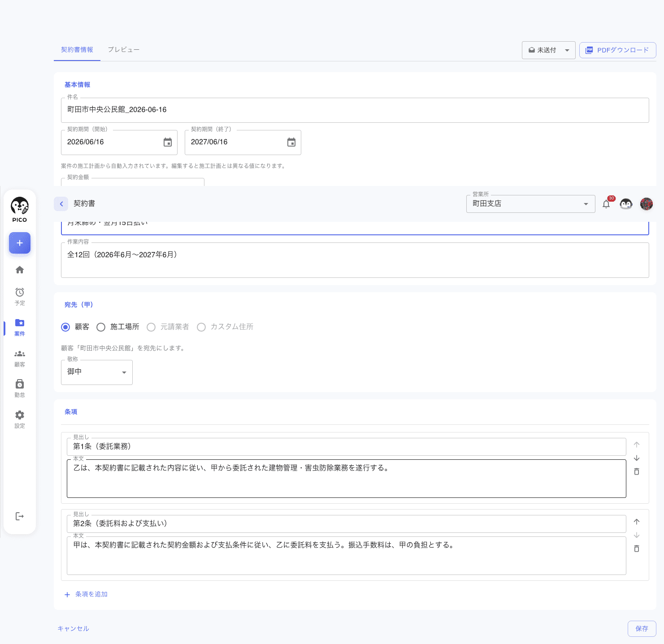Open 顧客 customers icon in sidebar
Viewport: 664px width, 644px height.
[x=20, y=359]
